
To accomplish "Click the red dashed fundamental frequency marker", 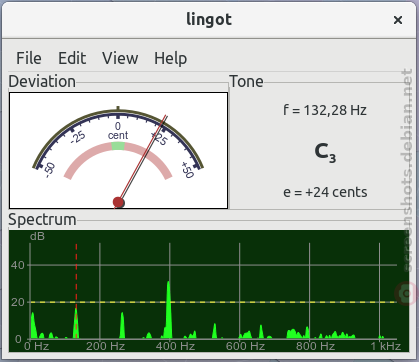I will click(76, 291).
